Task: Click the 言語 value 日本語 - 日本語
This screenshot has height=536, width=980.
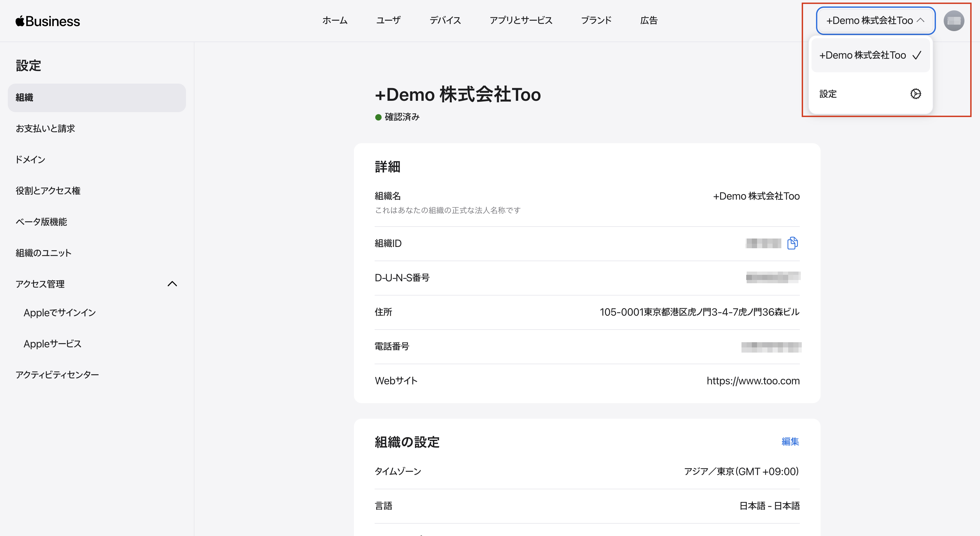Action: tap(769, 506)
